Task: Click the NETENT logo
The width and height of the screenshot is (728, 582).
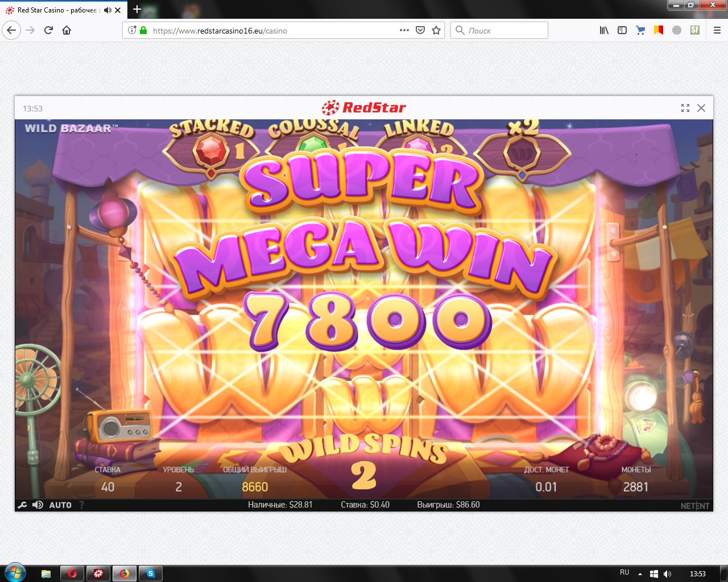Action: 695,506
